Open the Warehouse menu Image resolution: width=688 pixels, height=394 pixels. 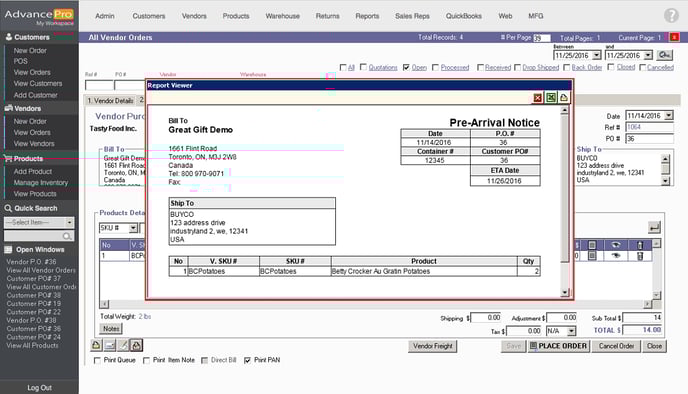tap(283, 16)
